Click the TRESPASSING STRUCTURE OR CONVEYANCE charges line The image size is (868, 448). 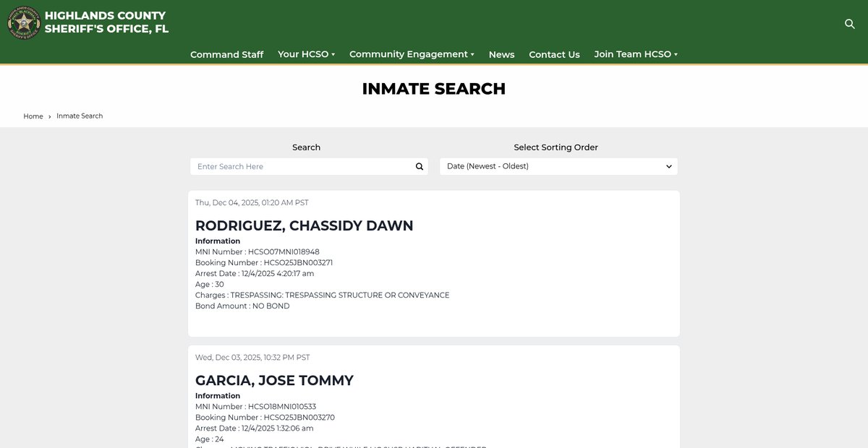coord(322,296)
